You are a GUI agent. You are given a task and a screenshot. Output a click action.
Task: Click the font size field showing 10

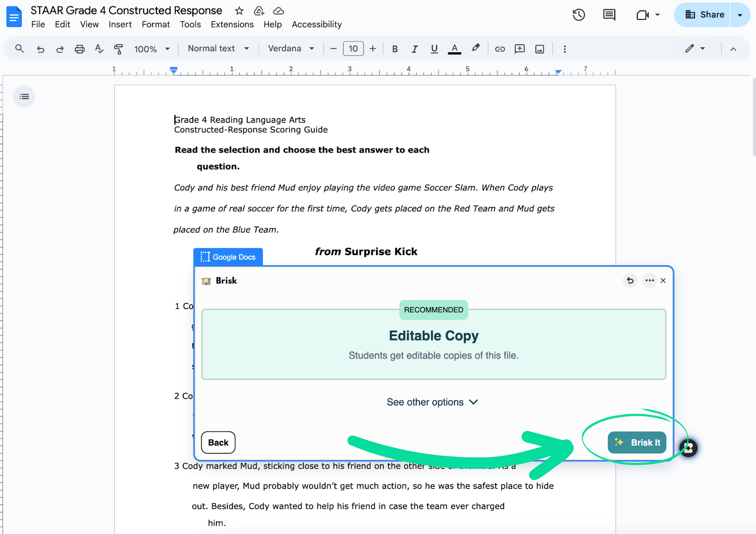click(353, 49)
